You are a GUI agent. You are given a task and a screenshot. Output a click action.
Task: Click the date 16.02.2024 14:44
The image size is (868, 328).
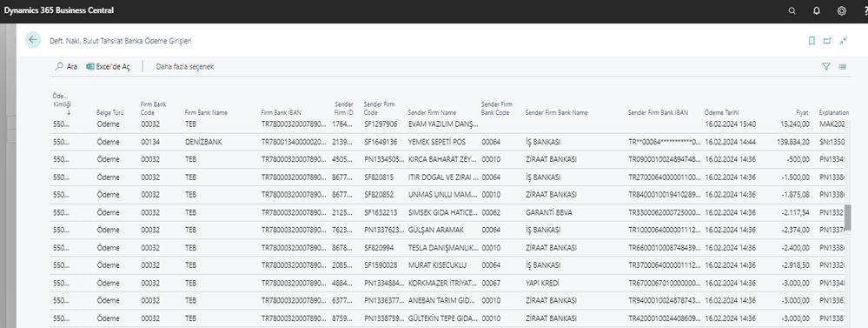[x=730, y=143]
